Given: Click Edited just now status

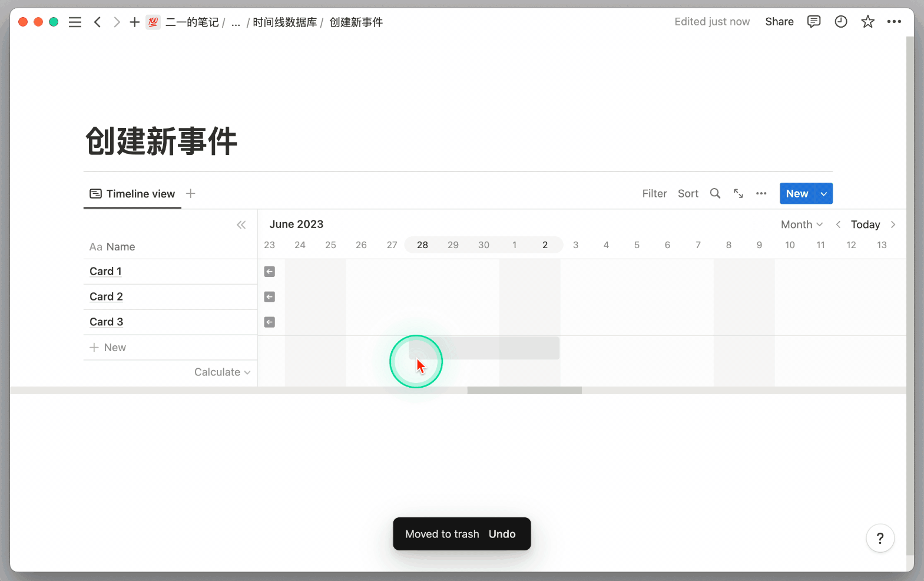Looking at the screenshot, I should pos(712,22).
